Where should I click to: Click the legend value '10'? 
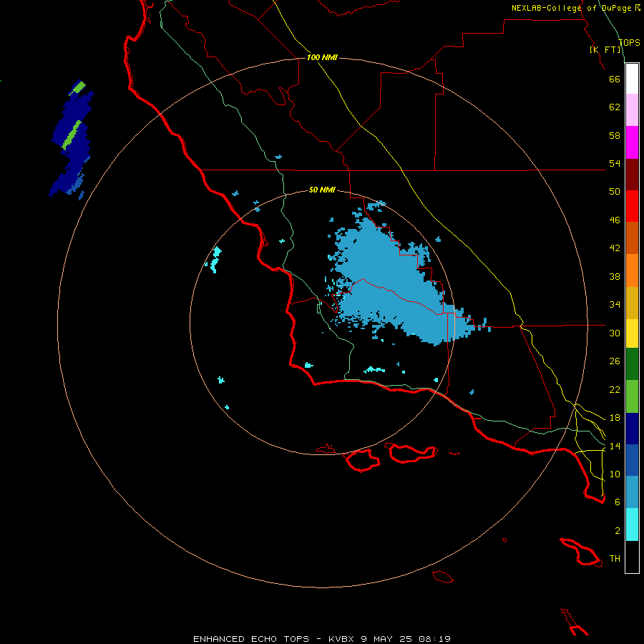point(615,474)
